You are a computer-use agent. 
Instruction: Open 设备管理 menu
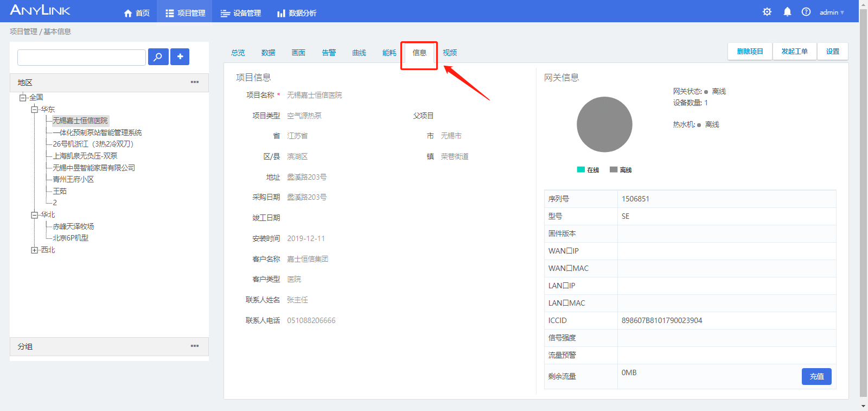coord(241,13)
